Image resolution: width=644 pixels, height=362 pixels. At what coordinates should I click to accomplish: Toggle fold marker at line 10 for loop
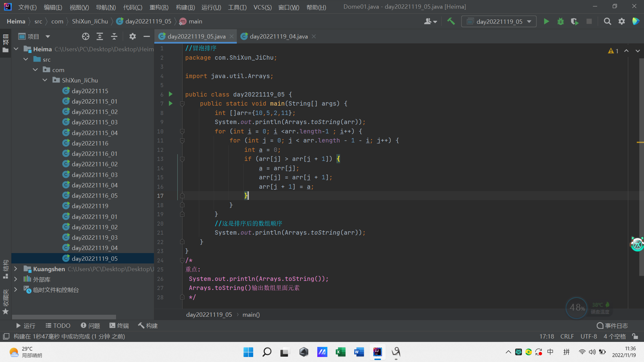pos(182,131)
